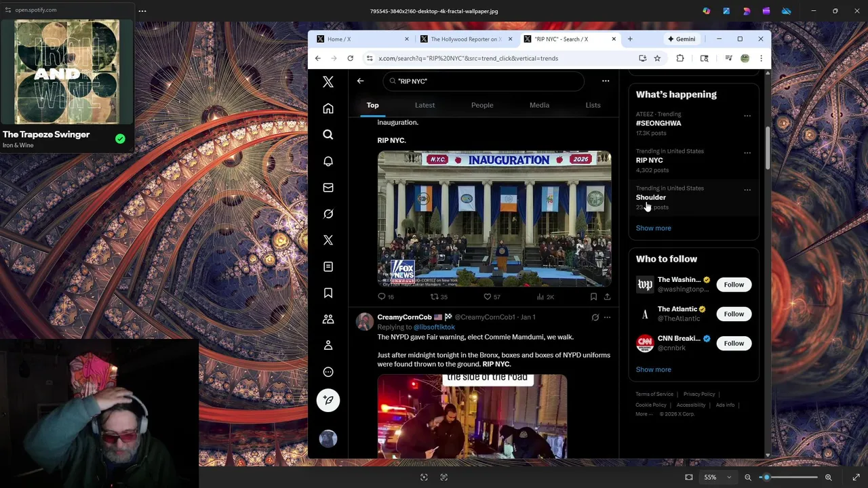868x488 pixels.
Task: Open zoom percentage dropdown at 55%
Action: (717, 477)
